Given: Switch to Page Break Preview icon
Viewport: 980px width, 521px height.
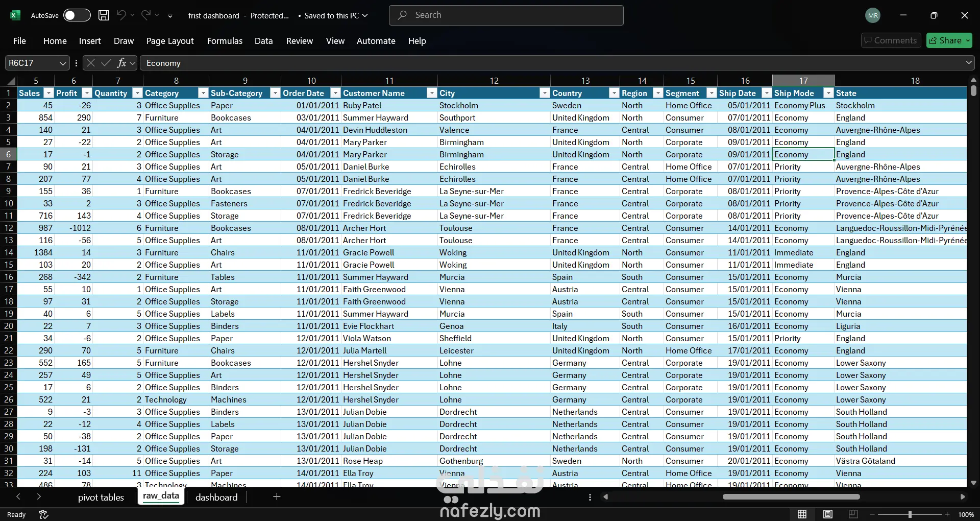Looking at the screenshot, I should [x=853, y=514].
